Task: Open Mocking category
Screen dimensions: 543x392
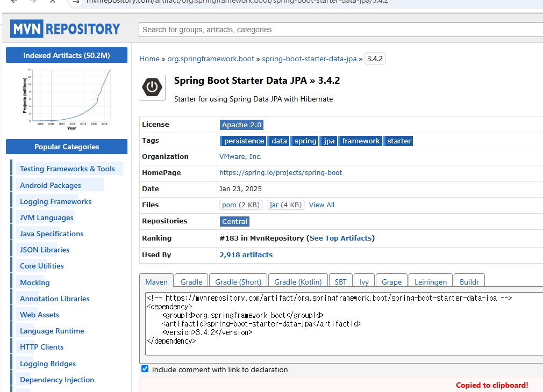Action: point(34,282)
